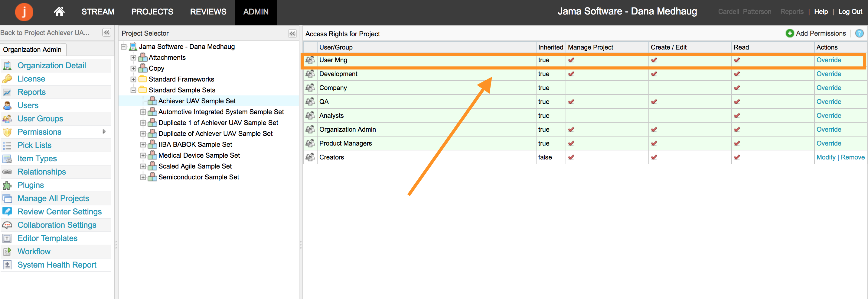Open Organization Detail link
Viewport: 868px width, 299px height.
[51, 66]
